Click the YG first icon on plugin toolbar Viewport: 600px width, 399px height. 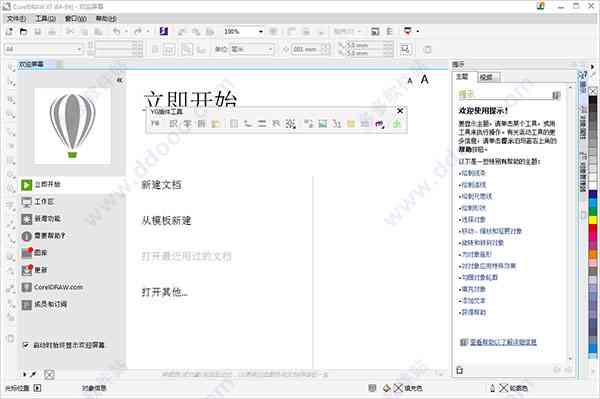[x=155, y=124]
